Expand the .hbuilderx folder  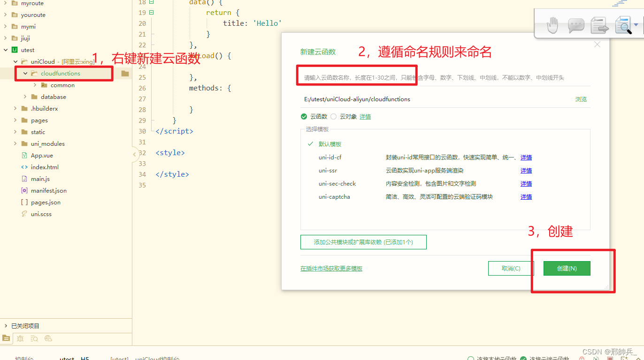15,108
